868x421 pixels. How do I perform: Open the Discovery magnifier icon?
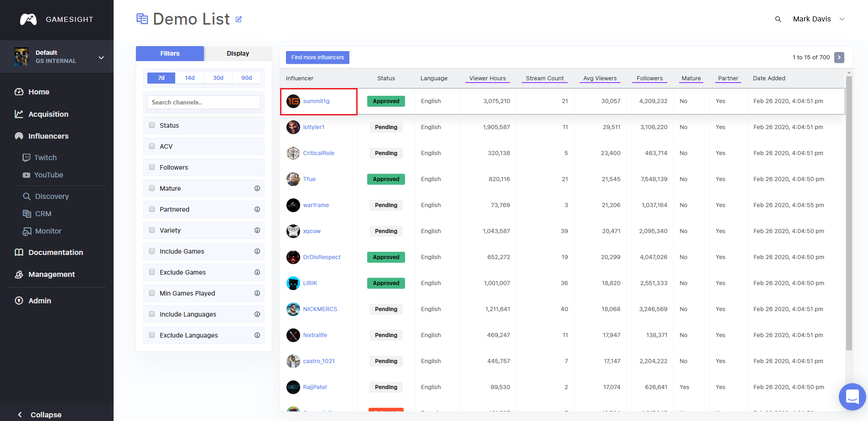pyautogui.click(x=27, y=196)
